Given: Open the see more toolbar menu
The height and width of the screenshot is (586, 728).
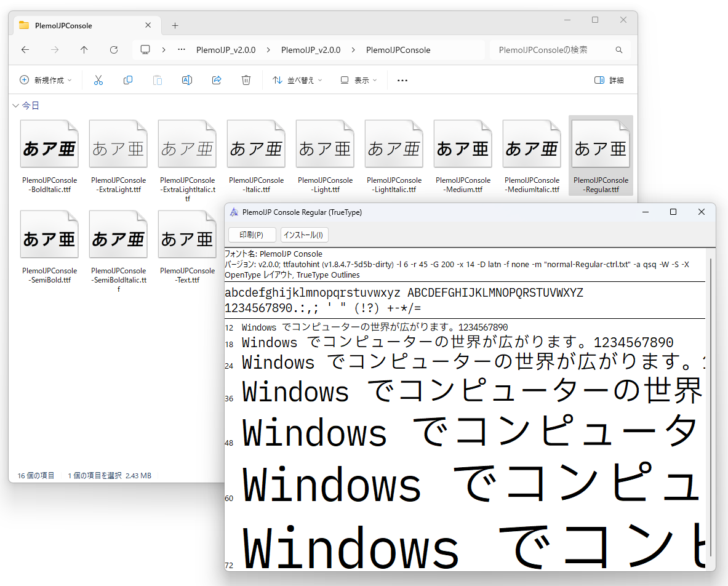Looking at the screenshot, I should coord(402,79).
